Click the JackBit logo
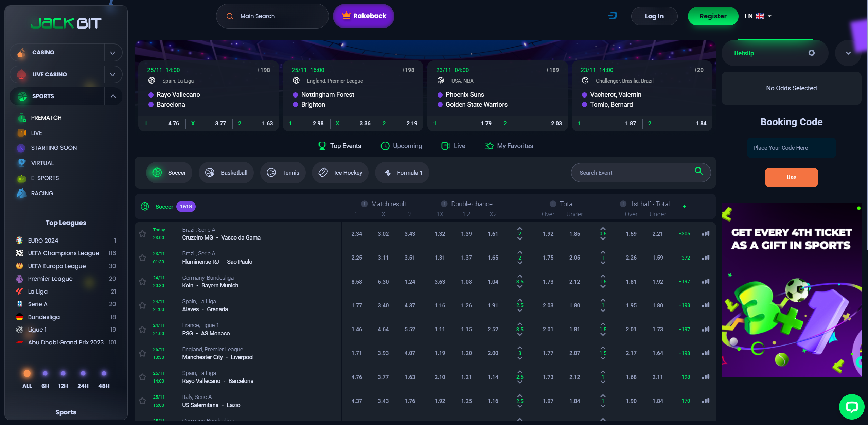Screen dimensions: 868x425 pos(66,23)
